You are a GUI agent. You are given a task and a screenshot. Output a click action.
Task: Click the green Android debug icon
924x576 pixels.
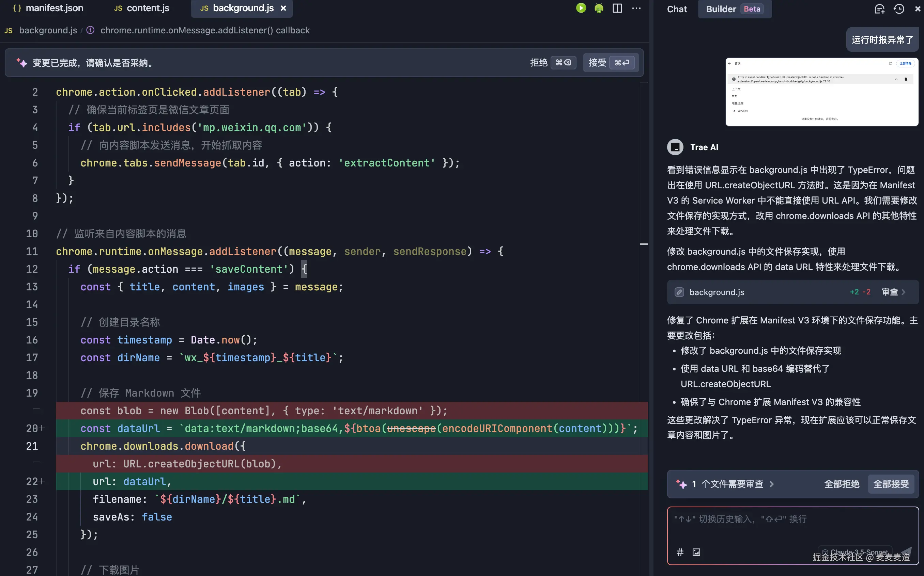tap(599, 9)
